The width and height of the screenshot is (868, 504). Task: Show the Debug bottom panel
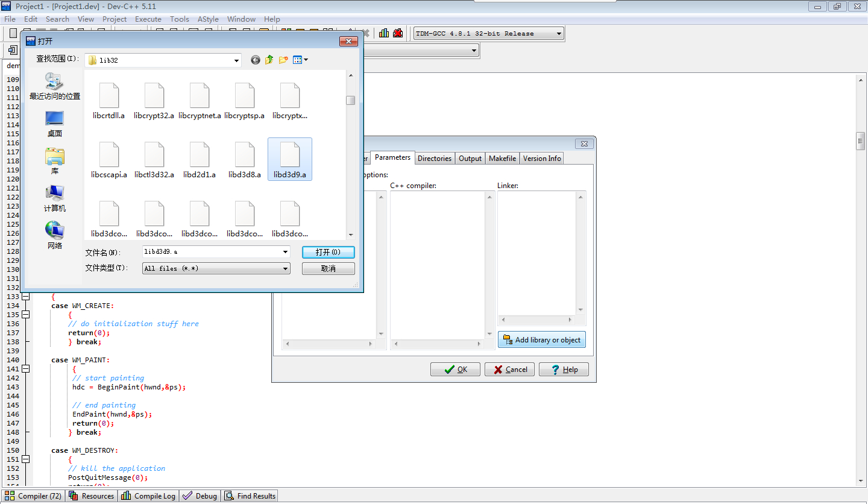tap(200, 496)
